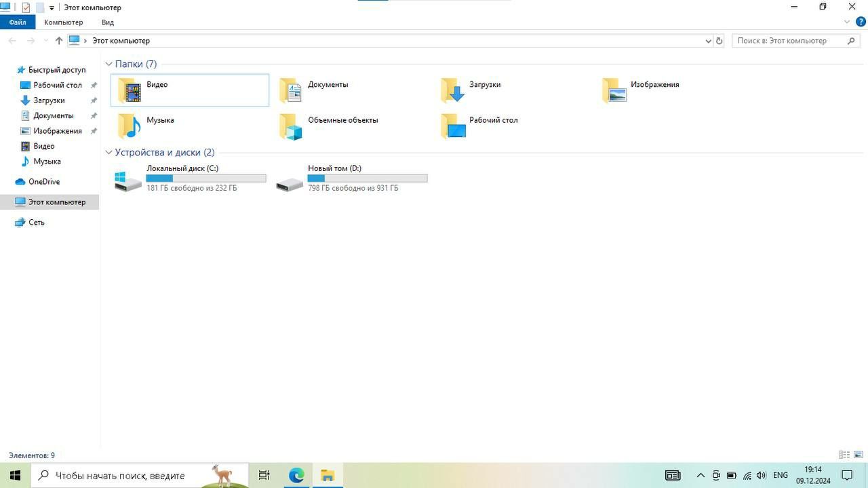The width and height of the screenshot is (868, 488).
Task: Open the recent locations dropdown next to navigation arrows
Action: pyautogui.click(x=45, y=41)
